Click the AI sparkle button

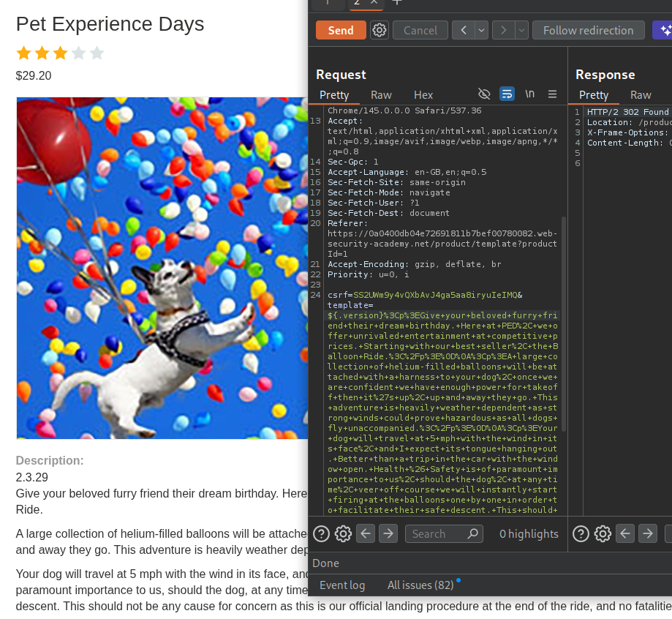[663, 30]
